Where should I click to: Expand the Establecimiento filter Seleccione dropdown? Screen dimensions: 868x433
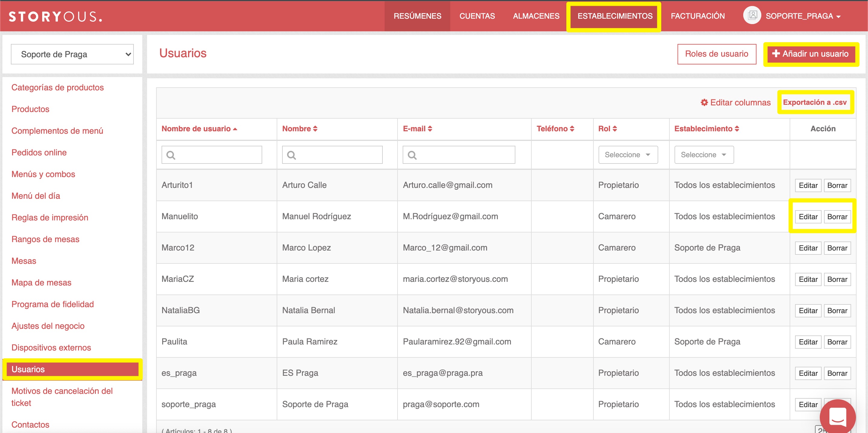[704, 154]
